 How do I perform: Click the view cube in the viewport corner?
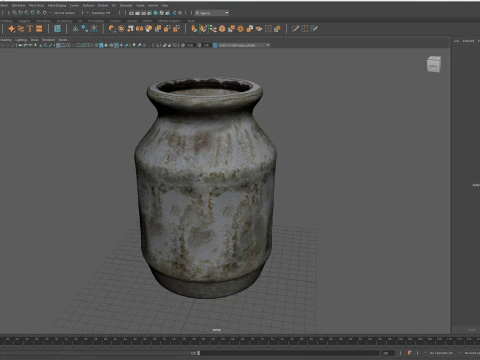click(434, 64)
